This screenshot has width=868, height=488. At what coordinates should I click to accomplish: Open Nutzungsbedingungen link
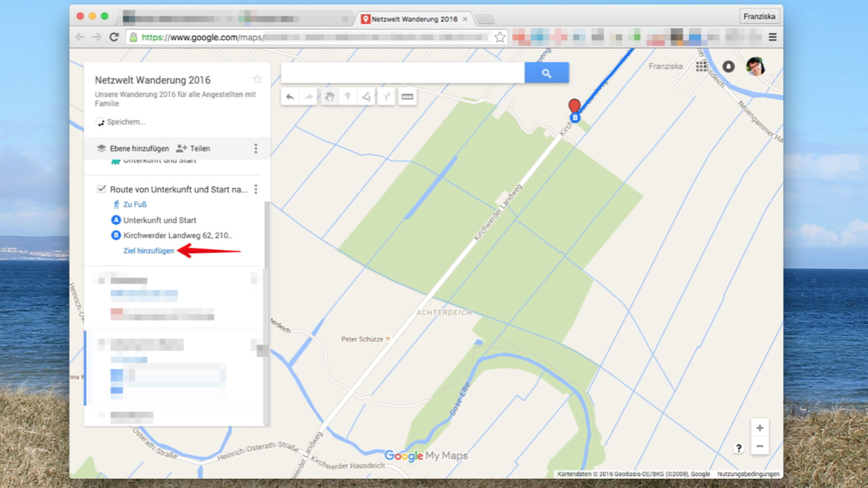[x=748, y=474]
